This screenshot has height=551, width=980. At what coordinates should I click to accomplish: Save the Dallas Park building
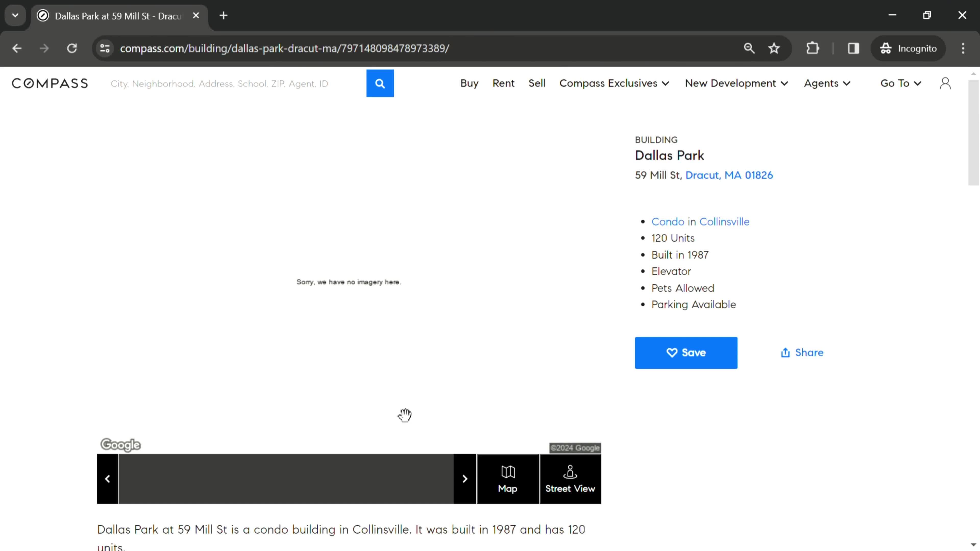coord(686,353)
